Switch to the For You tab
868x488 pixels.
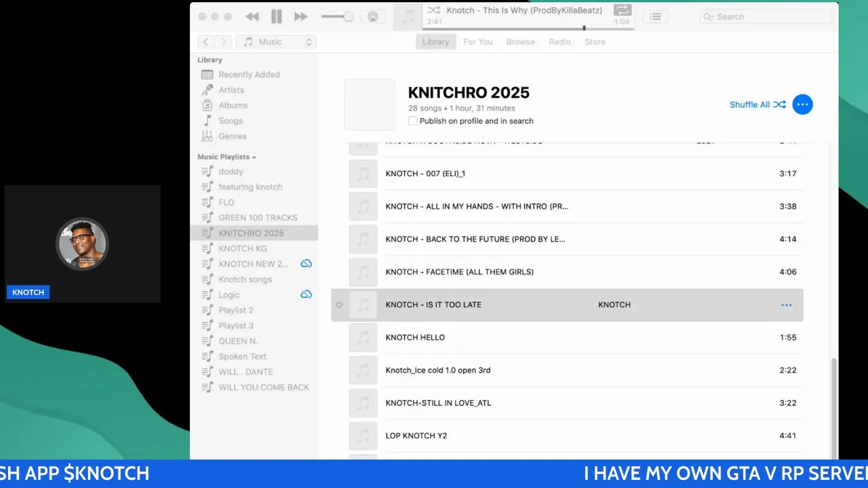(478, 42)
